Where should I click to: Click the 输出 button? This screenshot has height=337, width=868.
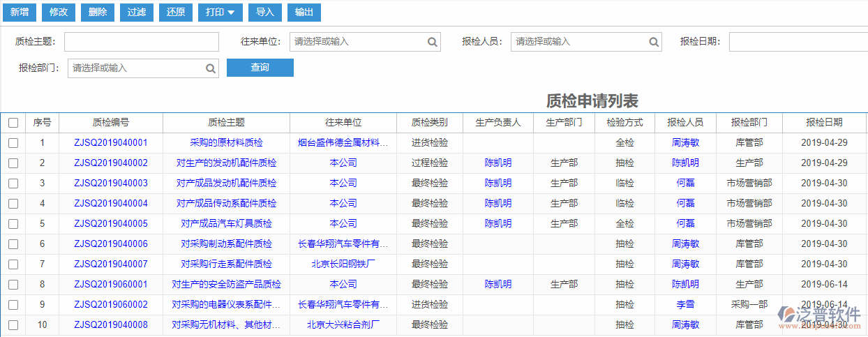(x=304, y=12)
